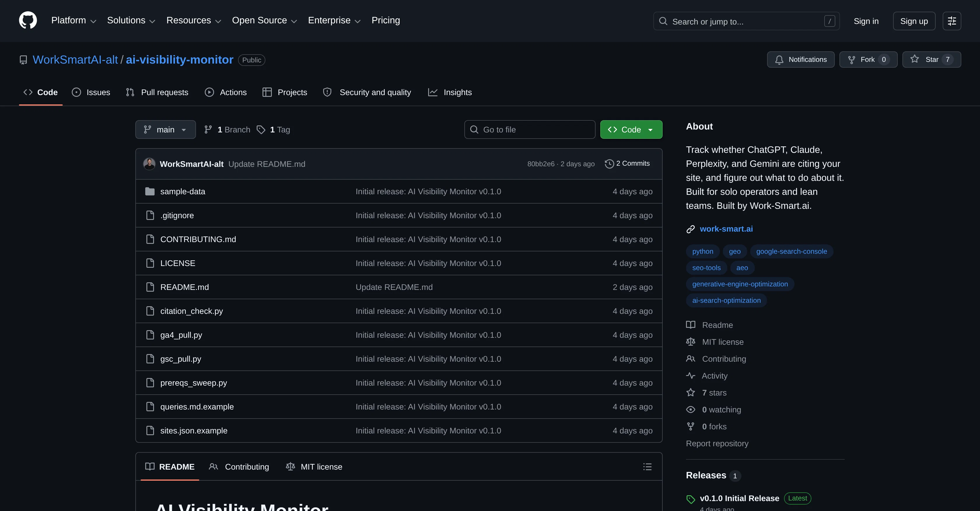Select the MIT license tab beside README
The image size is (980, 511).
314,466
